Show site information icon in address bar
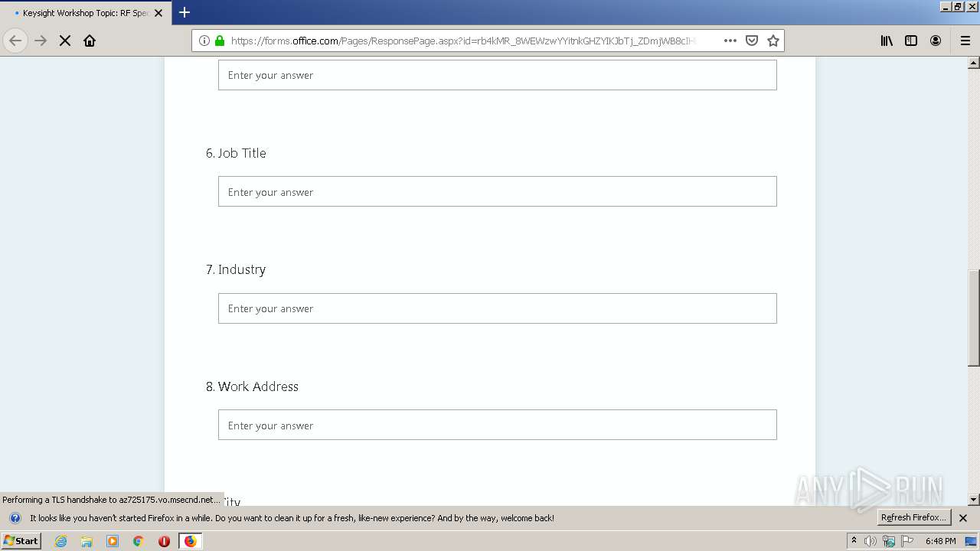Image resolution: width=980 pixels, height=551 pixels. [x=204, y=41]
